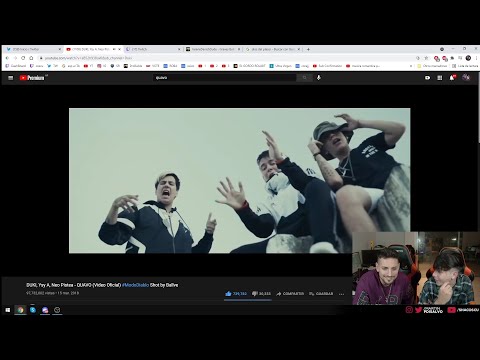Click the YouTube search magnifier button

click(x=305, y=78)
